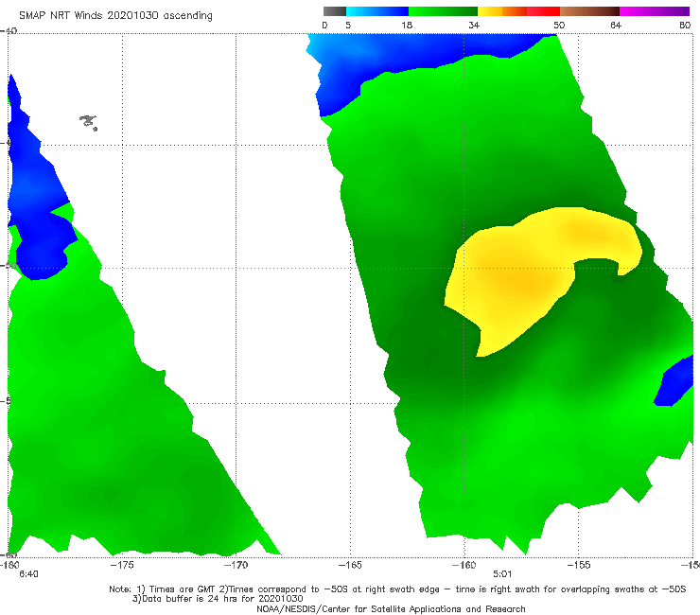
Task: Click the longitude label '-155'
Action: click(579, 565)
